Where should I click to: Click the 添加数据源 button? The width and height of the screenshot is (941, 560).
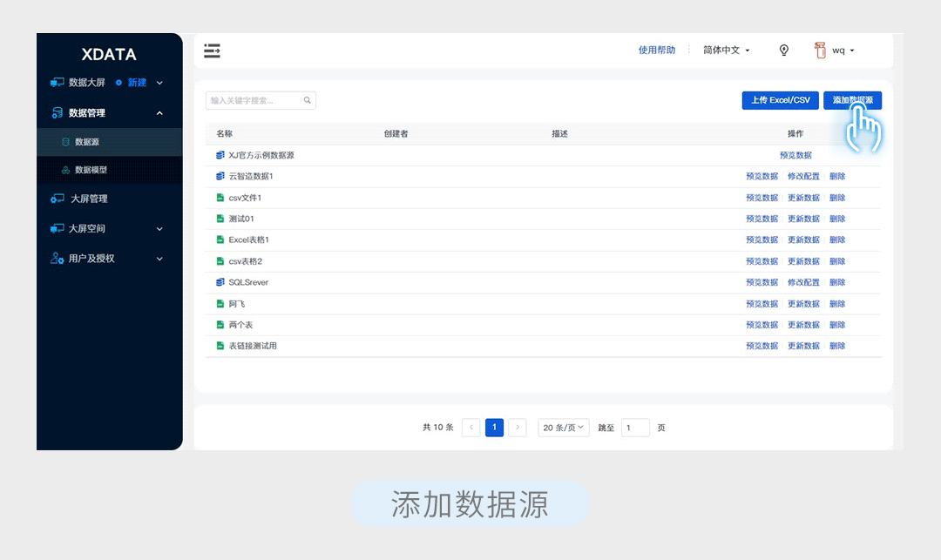click(x=852, y=99)
